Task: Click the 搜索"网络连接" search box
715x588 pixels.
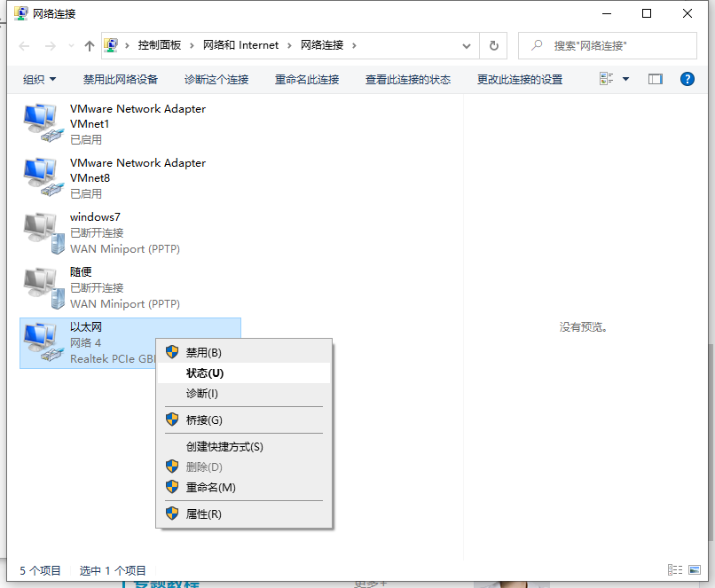Action: [612, 45]
